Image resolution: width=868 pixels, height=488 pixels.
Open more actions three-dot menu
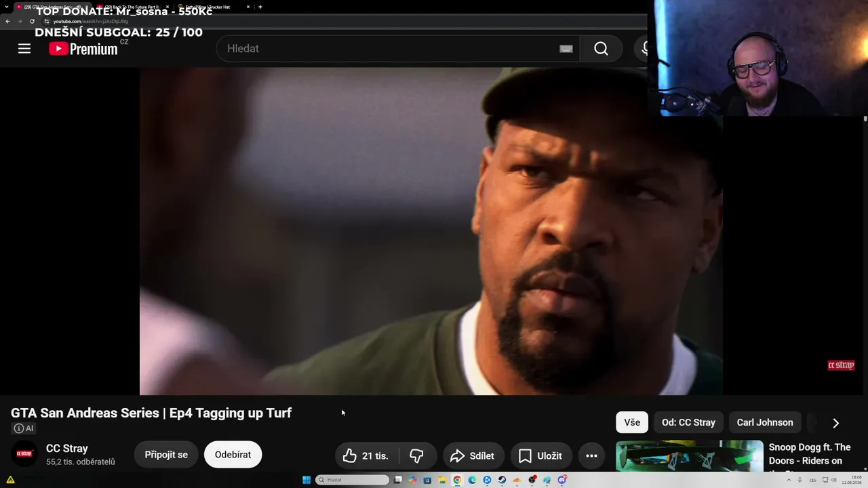591,456
